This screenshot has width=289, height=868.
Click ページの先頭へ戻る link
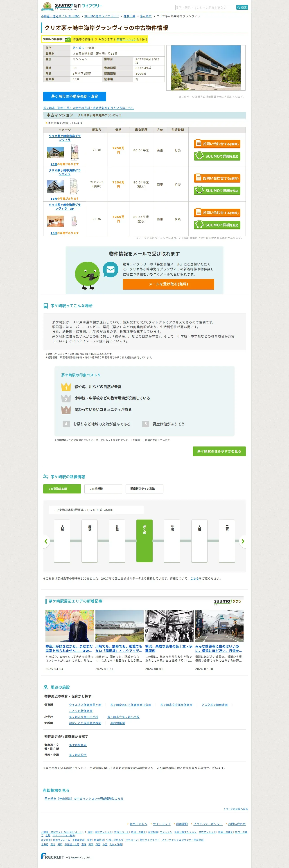tap(236, 809)
